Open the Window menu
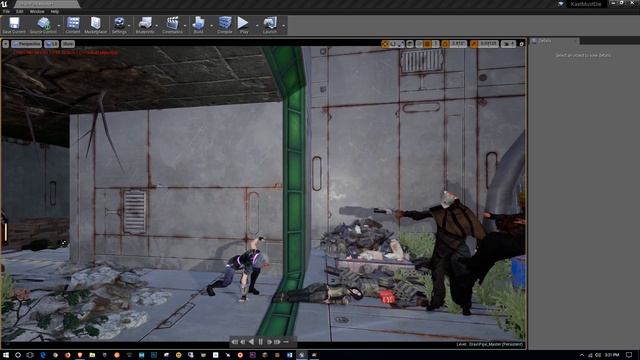640x360 pixels. point(37,11)
